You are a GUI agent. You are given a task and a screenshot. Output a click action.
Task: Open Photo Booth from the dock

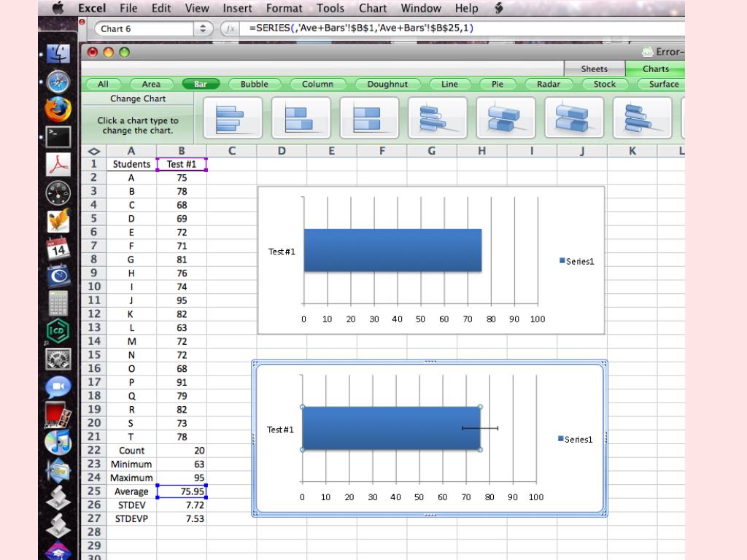58,415
